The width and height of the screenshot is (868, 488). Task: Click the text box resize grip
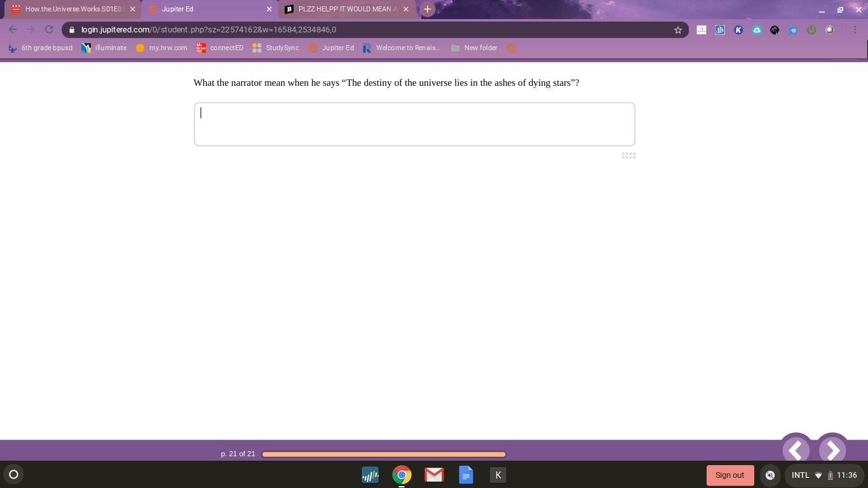coord(628,155)
